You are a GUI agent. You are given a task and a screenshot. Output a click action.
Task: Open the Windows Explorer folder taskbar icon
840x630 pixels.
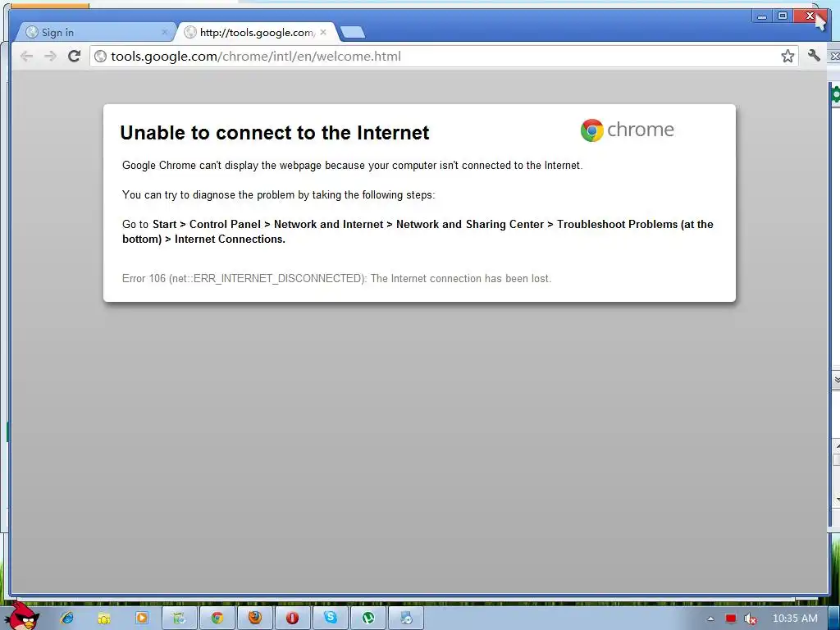[104, 619]
